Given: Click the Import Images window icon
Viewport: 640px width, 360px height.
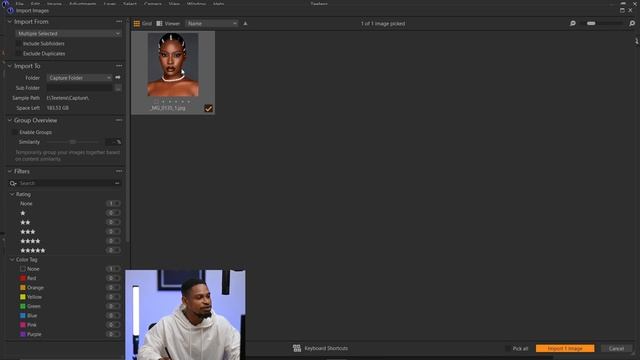Looking at the screenshot, I should [10, 11].
